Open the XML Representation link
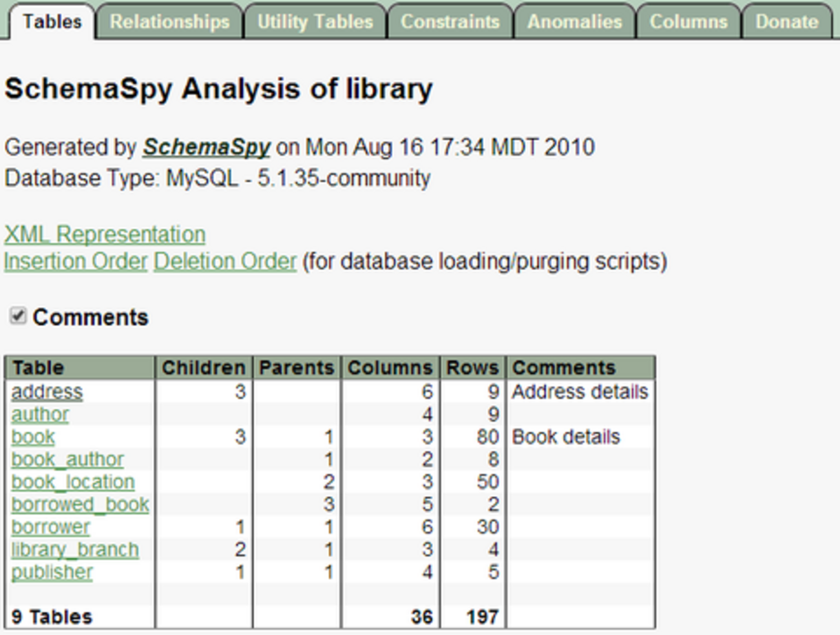The image size is (840, 635). click(x=105, y=234)
